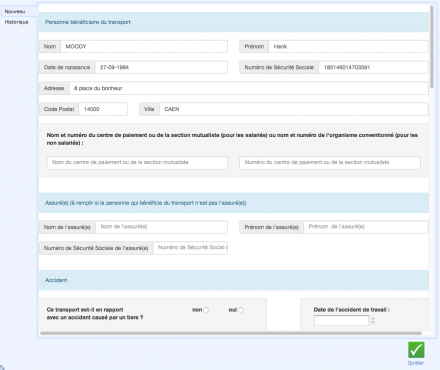Click the Nom de l'assuré(e) input

pos(162,227)
